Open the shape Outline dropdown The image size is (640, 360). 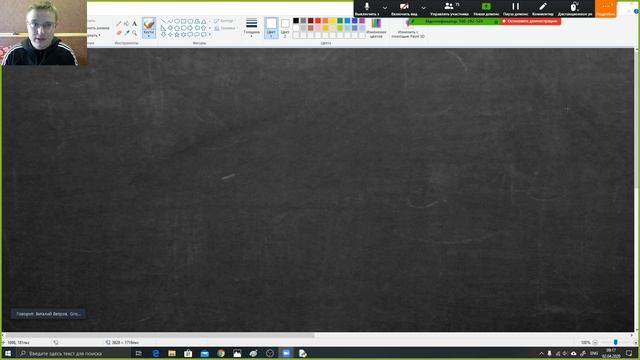pyautogui.click(x=224, y=20)
